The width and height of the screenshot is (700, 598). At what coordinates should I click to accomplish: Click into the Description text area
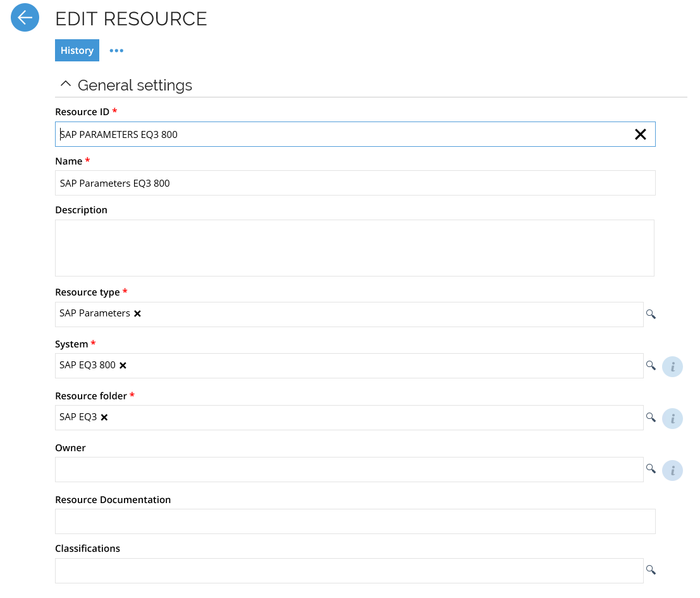point(355,248)
